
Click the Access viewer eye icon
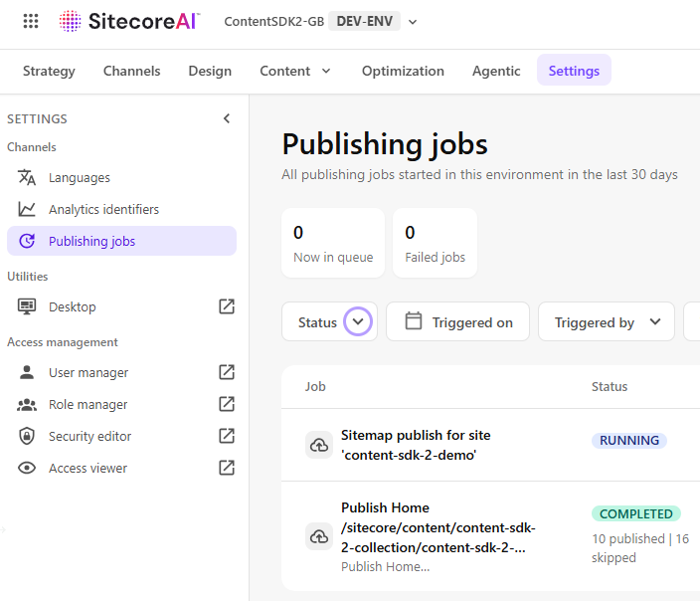(x=27, y=468)
